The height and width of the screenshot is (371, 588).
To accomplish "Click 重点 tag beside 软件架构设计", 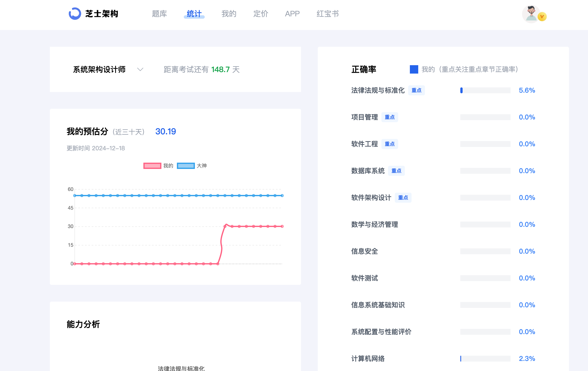I will (x=403, y=198).
